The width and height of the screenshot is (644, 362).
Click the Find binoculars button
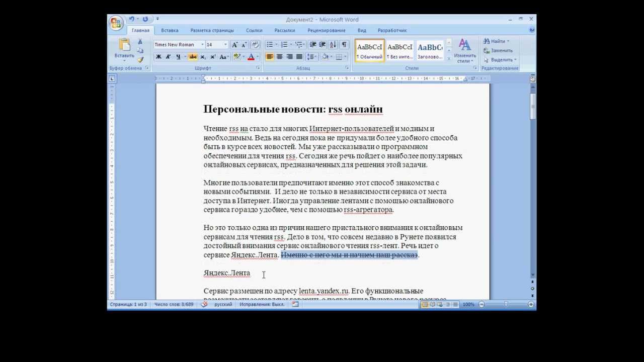coord(496,41)
